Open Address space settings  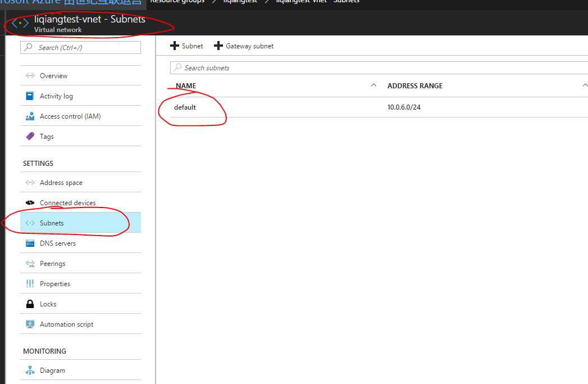pyautogui.click(x=81, y=183)
